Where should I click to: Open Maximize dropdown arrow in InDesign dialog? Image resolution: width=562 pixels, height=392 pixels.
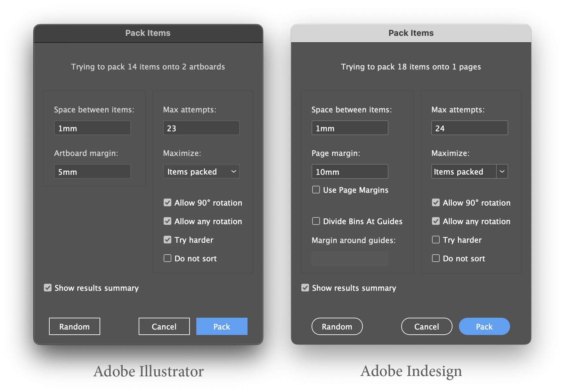coord(502,171)
